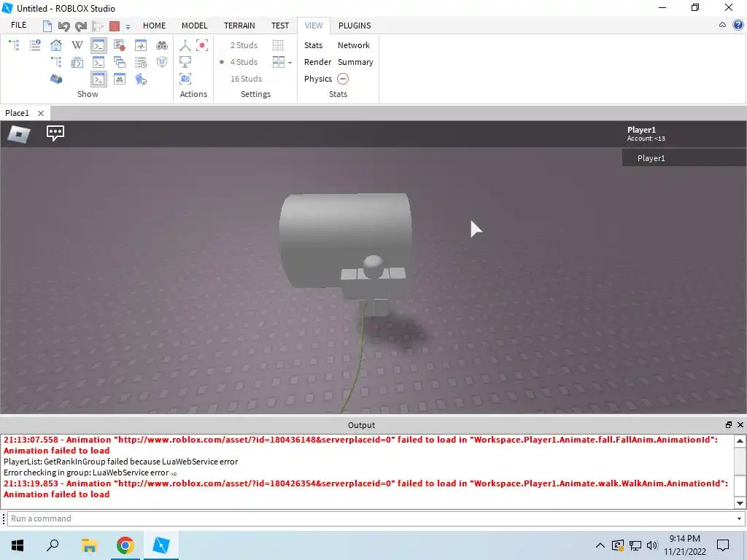Open the Breakpoints list icon
The height and width of the screenshot is (560, 747).
(120, 45)
